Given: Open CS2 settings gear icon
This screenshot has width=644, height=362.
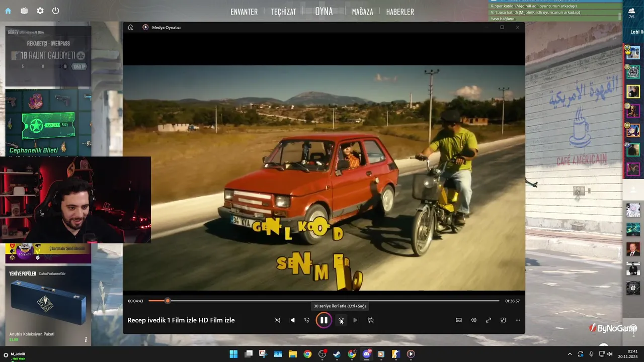Looking at the screenshot, I should pyautogui.click(x=40, y=11).
